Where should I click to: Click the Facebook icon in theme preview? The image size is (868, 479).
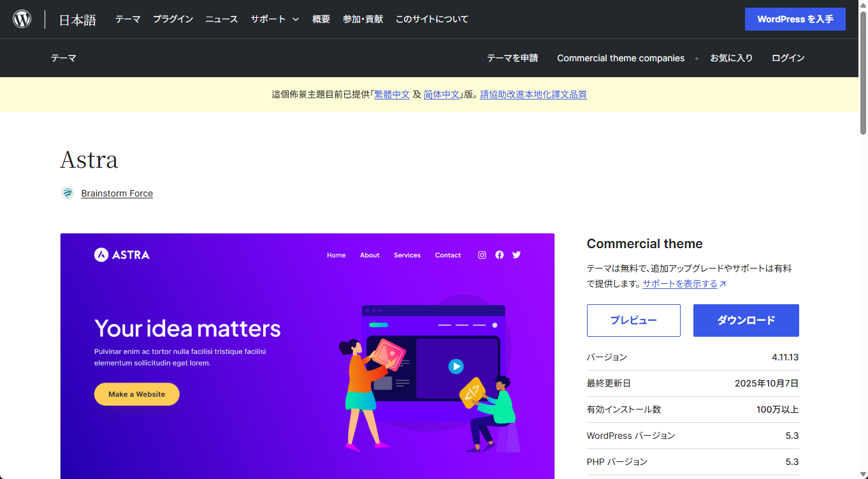click(500, 255)
